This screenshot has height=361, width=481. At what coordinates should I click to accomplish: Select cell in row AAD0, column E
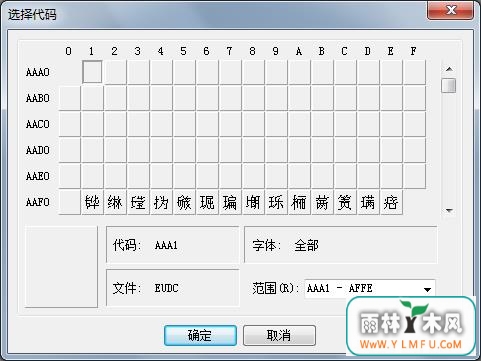click(391, 150)
